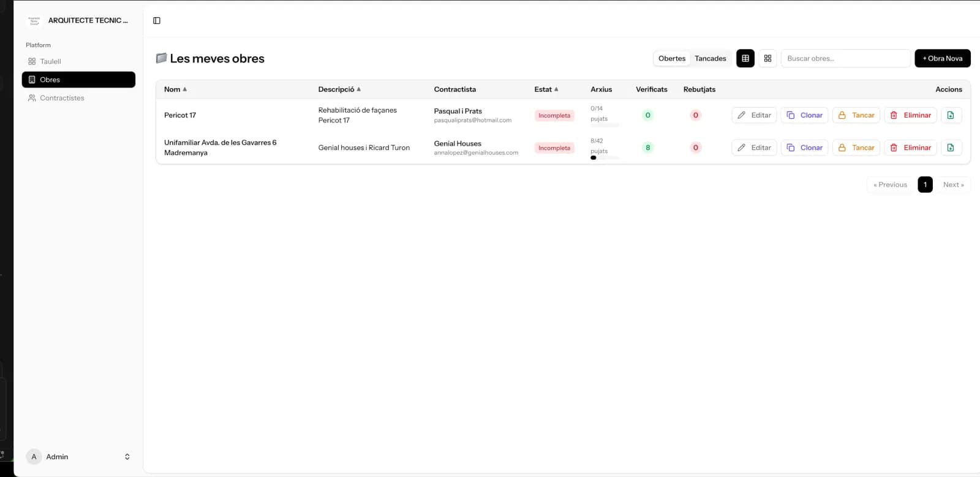Show Obertes works filter
980x477 pixels.
point(671,58)
